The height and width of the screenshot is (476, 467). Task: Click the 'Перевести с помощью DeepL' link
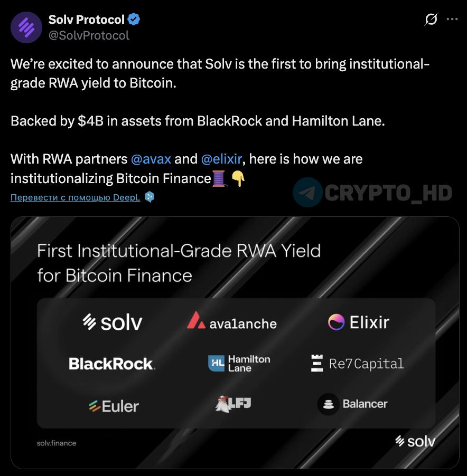[x=76, y=197]
